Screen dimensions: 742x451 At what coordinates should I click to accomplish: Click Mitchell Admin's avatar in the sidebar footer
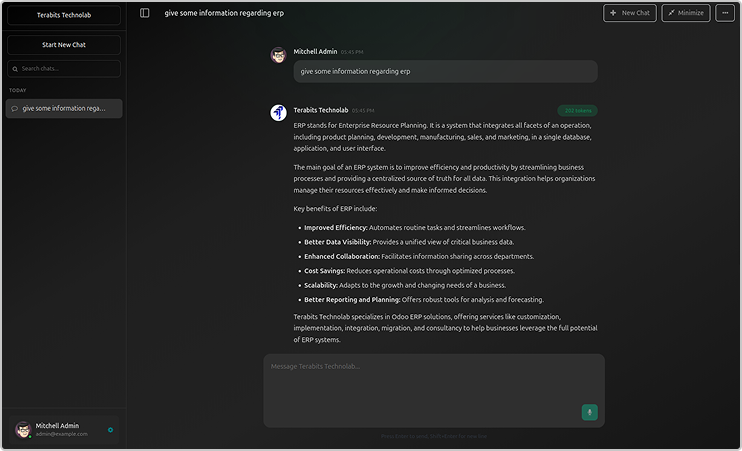point(23,430)
